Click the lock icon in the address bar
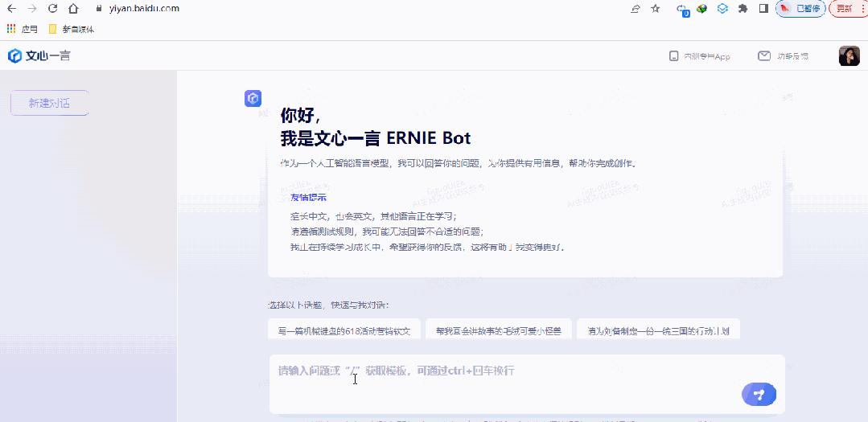868x422 pixels. (99, 8)
